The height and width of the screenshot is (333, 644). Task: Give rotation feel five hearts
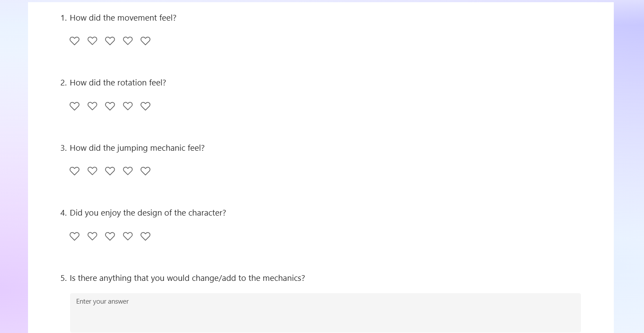tap(145, 106)
